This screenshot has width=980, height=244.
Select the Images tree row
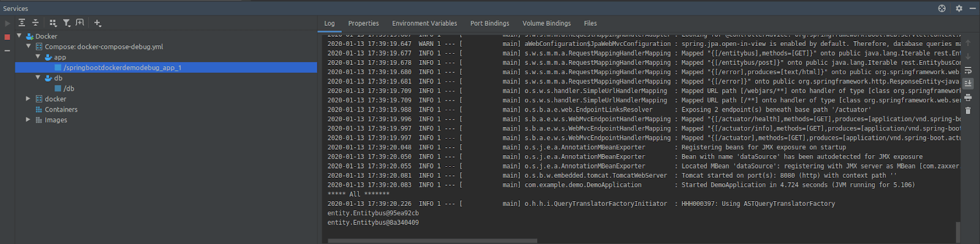click(x=166, y=120)
